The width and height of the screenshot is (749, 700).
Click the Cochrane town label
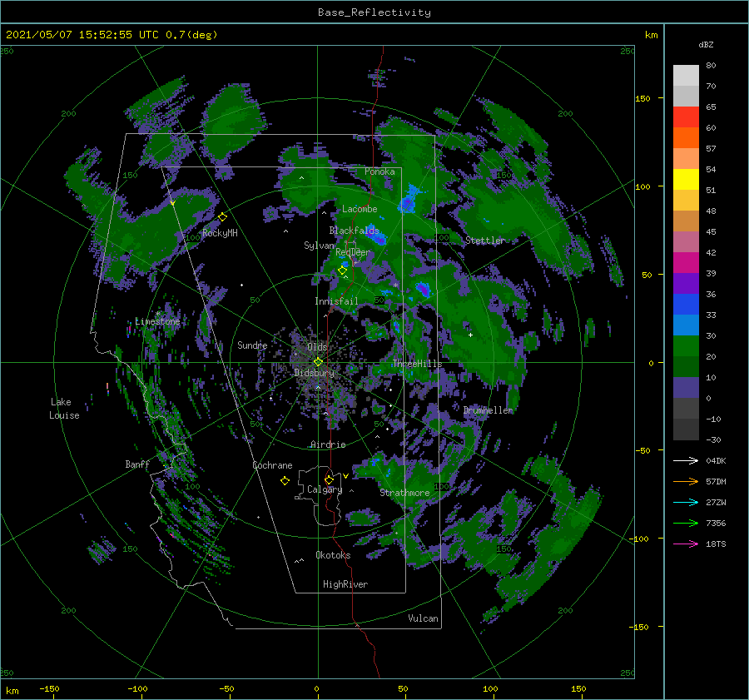[x=272, y=465]
